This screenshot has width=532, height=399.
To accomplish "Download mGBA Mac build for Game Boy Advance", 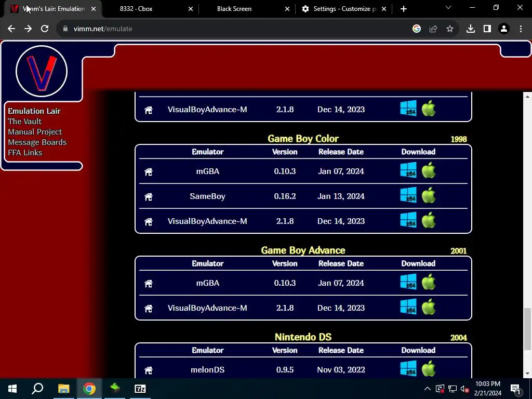I will pos(429,282).
